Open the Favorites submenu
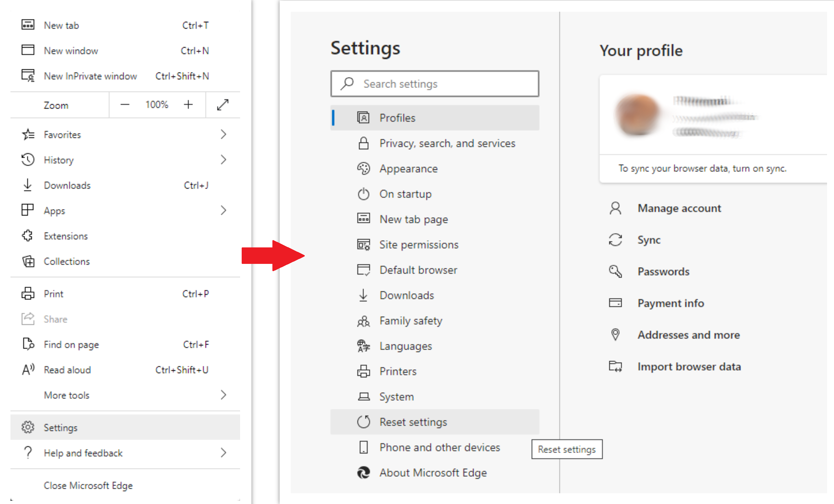The height and width of the screenshot is (504, 834). [x=225, y=134]
